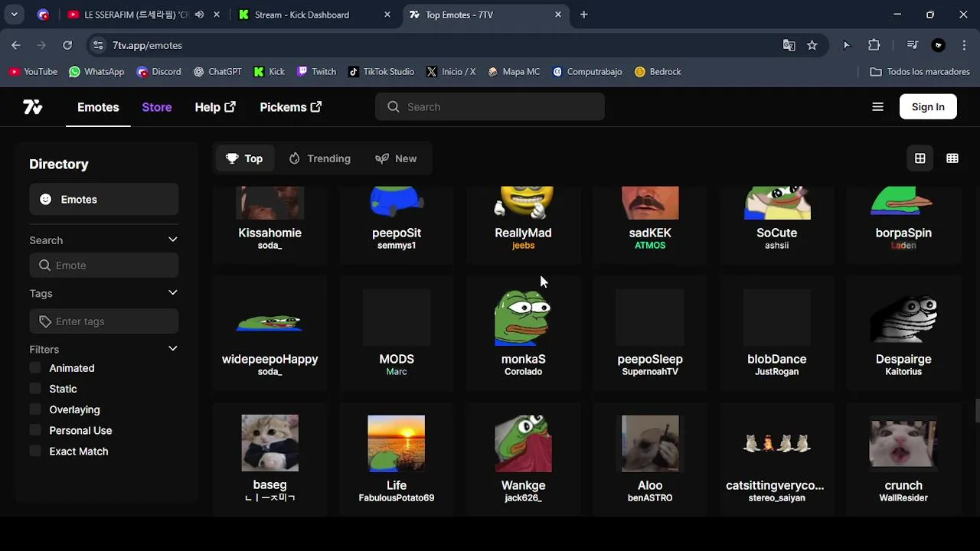Click the browser reload icon

point(67,45)
